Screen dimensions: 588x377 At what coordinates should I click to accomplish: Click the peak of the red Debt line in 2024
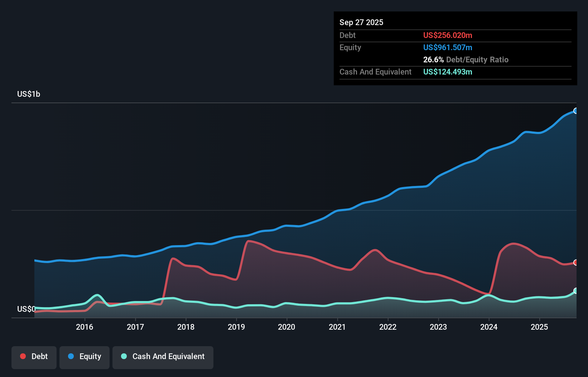click(x=515, y=244)
